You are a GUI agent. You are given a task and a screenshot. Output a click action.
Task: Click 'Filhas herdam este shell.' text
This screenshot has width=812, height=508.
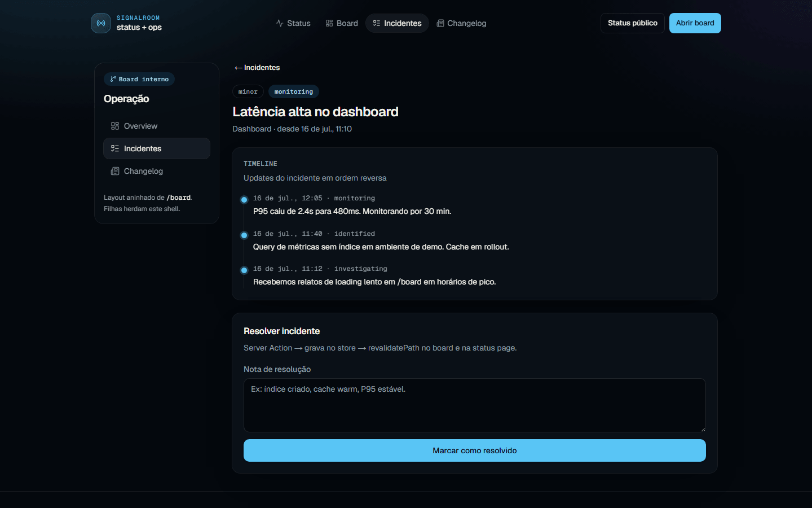[x=142, y=209]
